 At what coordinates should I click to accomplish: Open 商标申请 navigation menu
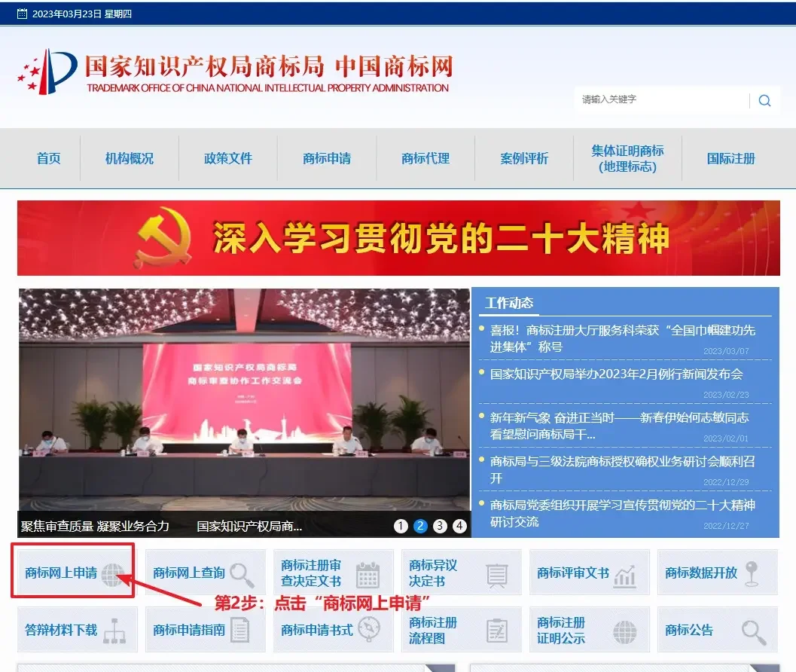[326, 159]
